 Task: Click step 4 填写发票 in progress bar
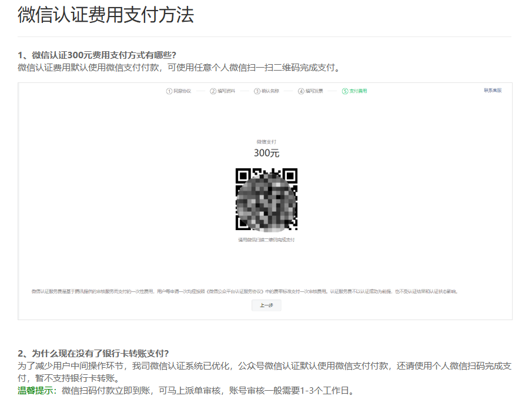coord(310,91)
